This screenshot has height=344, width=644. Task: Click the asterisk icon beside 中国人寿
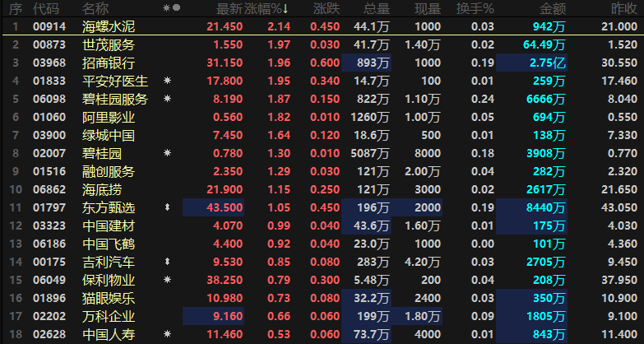tap(167, 334)
